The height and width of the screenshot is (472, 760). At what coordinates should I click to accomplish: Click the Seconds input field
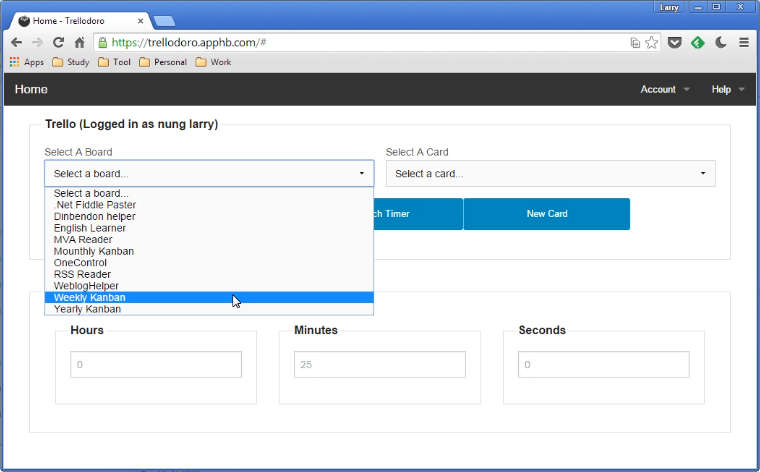click(604, 364)
